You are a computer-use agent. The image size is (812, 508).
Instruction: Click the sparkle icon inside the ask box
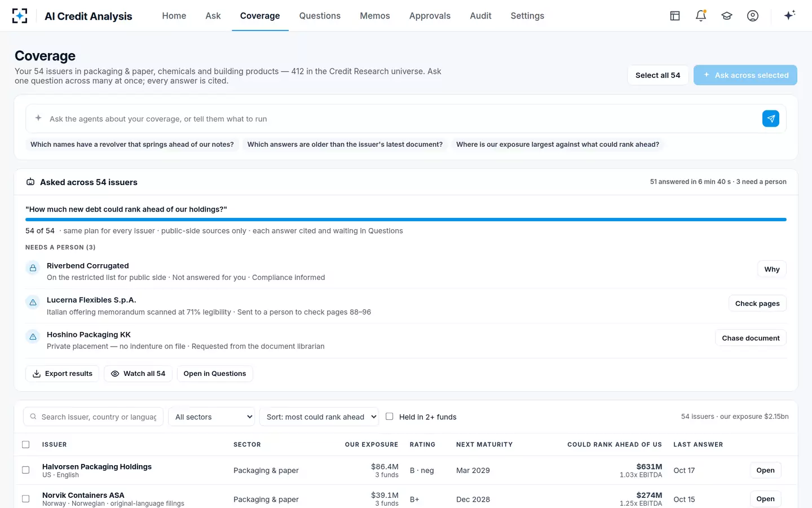(x=38, y=118)
